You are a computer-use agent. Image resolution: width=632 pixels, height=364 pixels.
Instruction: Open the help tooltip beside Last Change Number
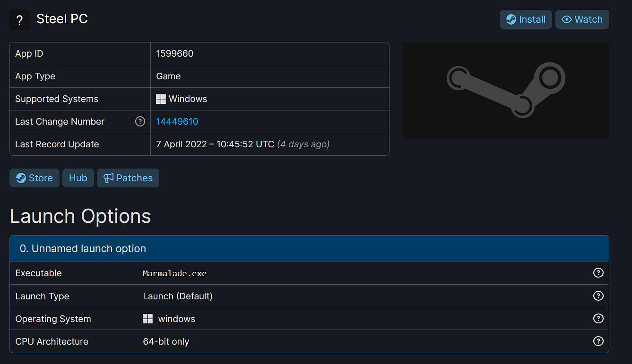(140, 121)
